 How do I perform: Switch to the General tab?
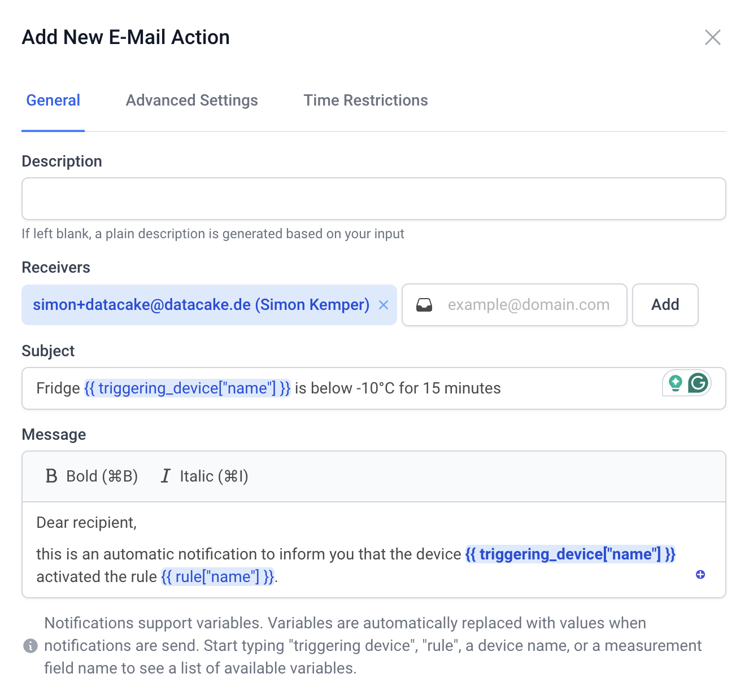[x=53, y=100]
